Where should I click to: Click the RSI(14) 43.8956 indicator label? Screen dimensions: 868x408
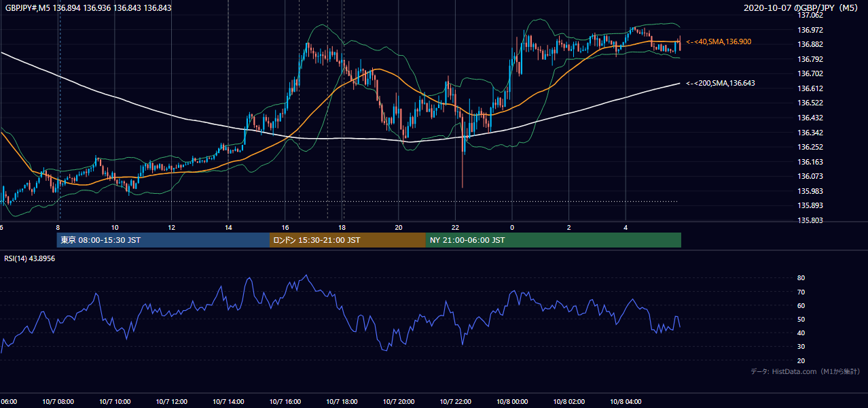coord(30,258)
